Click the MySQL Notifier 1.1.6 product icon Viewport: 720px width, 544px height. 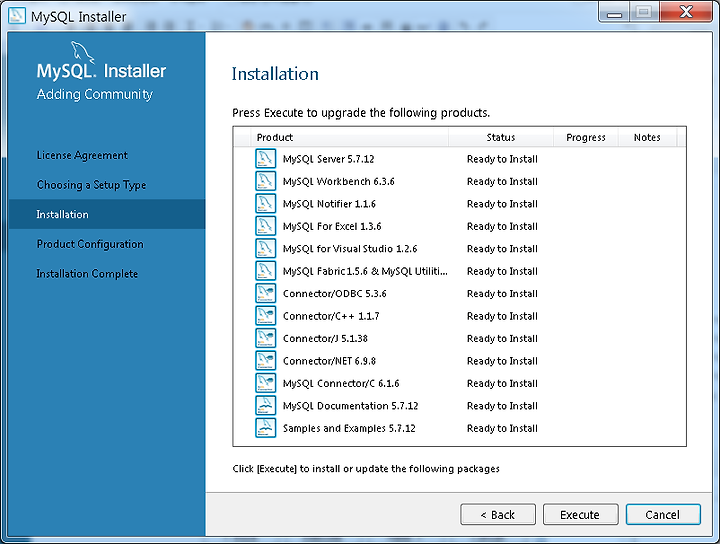265,204
